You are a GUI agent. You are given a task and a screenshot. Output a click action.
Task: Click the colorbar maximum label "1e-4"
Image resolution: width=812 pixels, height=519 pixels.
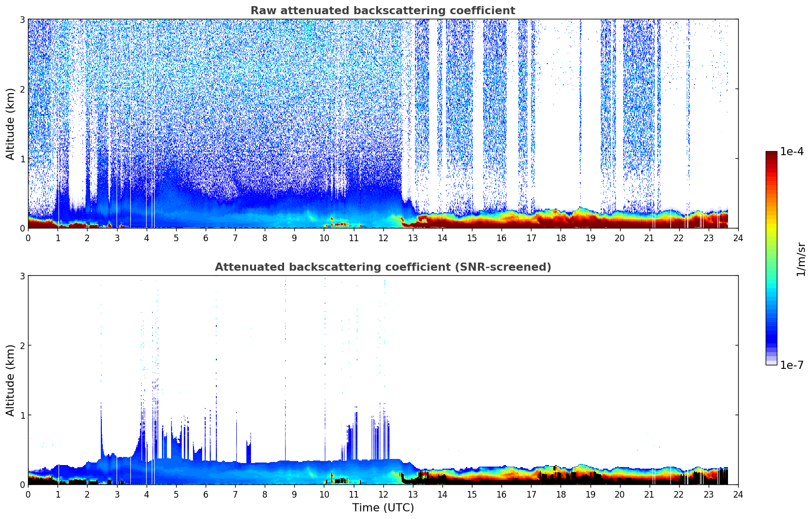[792, 152]
